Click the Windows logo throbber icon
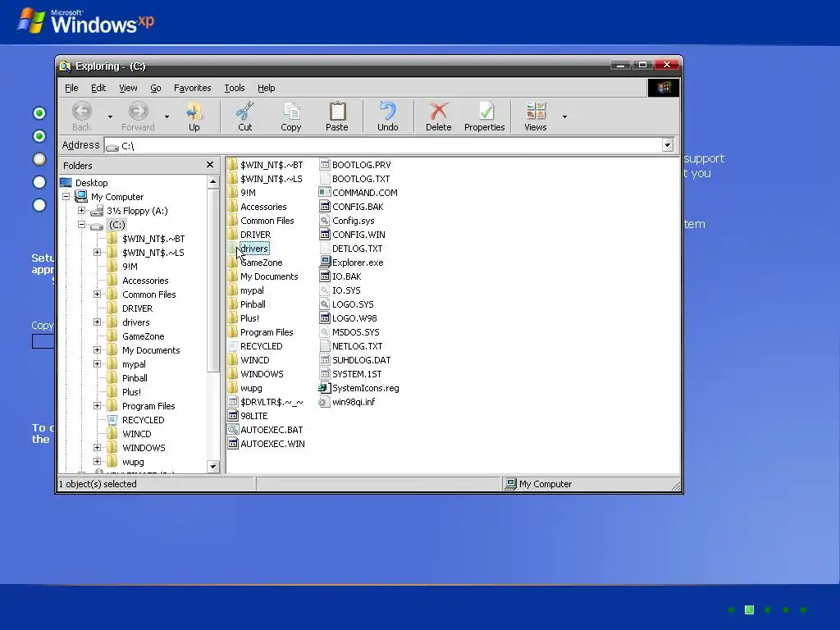This screenshot has height=630, width=840. click(x=663, y=88)
